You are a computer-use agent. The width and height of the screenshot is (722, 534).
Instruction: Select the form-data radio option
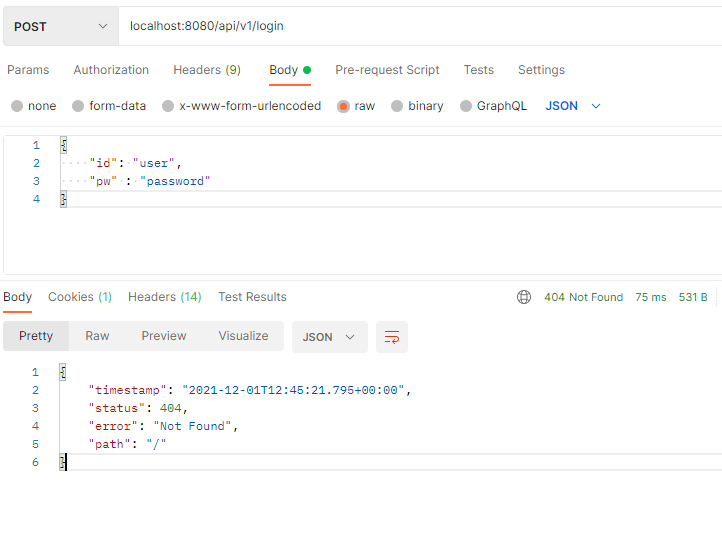click(x=78, y=106)
